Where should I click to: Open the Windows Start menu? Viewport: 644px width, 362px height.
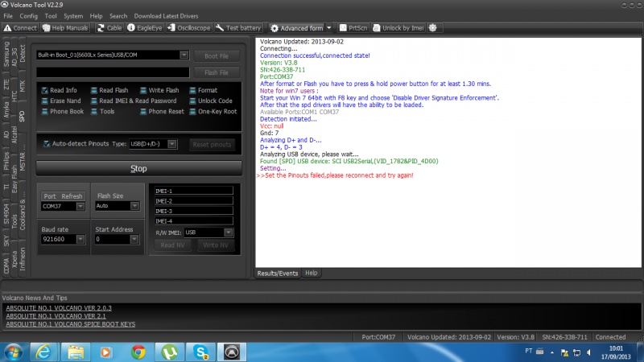13,352
